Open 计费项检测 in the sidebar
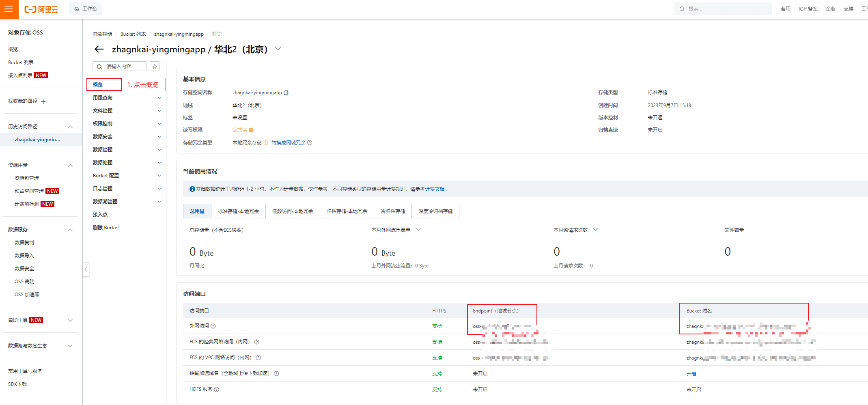This screenshot has width=868, height=405. [x=27, y=204]
